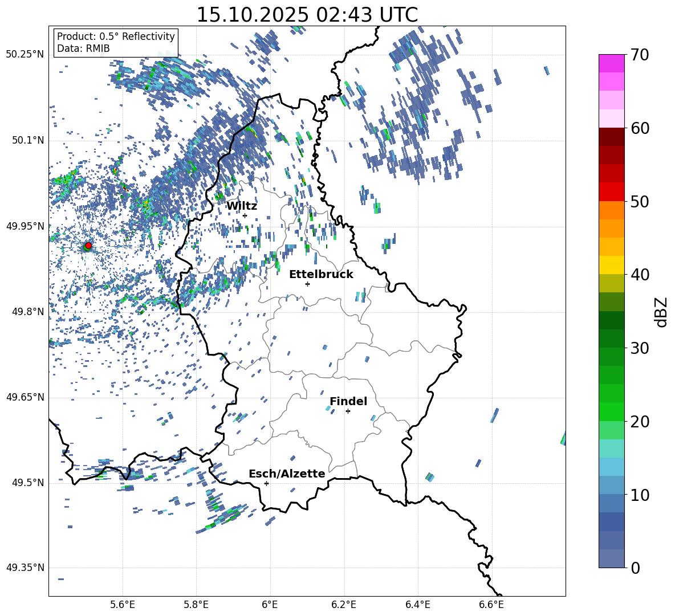The height and width of the screenshot is (616, 675).
Task: Click the colorbar tick value 70
Action: [x=640, y=55]
